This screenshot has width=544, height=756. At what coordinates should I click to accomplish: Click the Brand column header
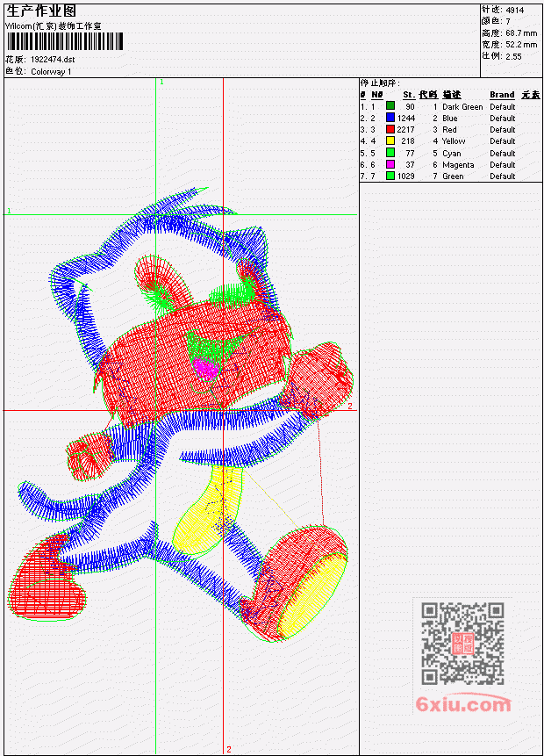[x=502, y=95]
